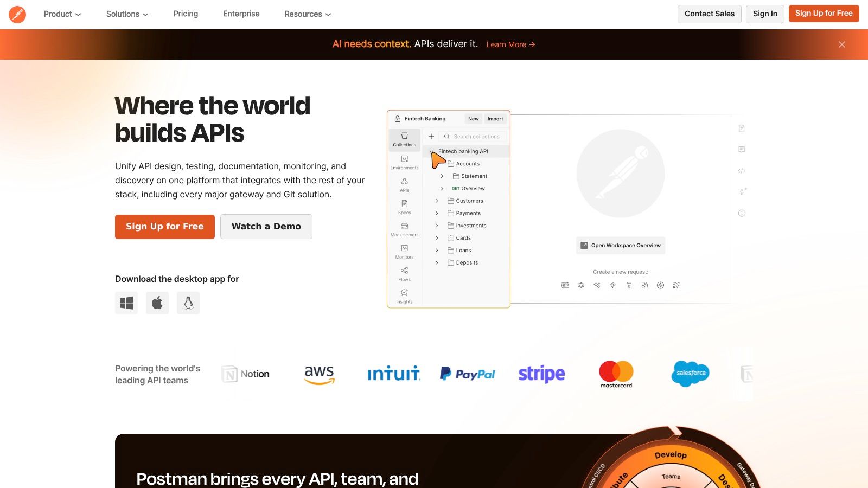Click the Sign In button

[x=765, y=14]
